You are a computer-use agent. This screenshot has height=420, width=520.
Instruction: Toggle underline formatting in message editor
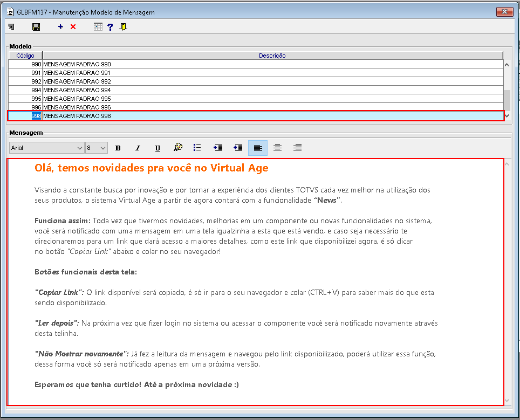tap(158, 148)
